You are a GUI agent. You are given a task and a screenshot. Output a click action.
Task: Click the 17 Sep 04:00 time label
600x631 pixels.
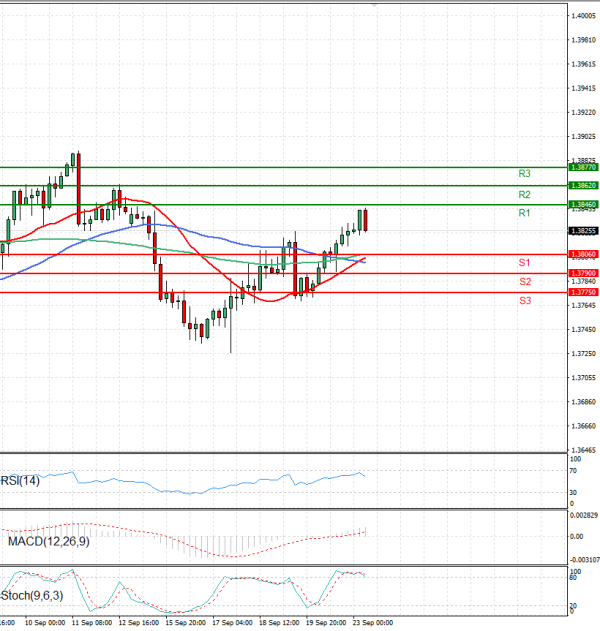(x=233, y=623)
